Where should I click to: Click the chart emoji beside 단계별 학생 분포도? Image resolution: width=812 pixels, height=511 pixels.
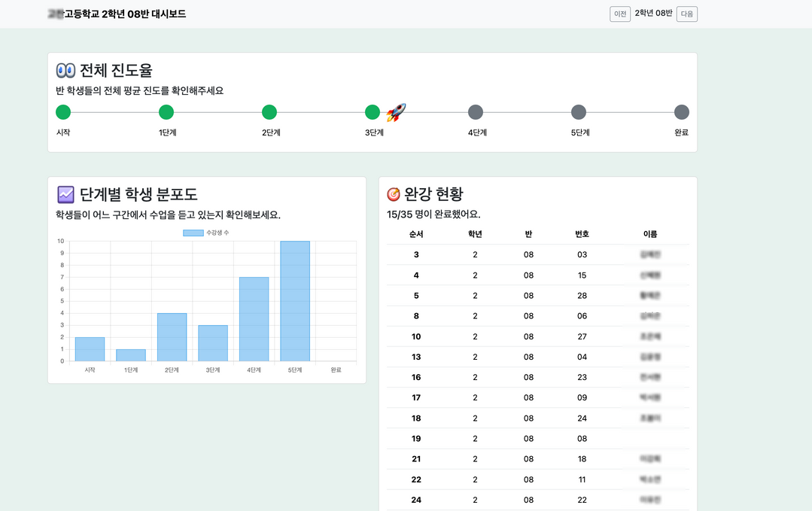click(x=65, y=195)
